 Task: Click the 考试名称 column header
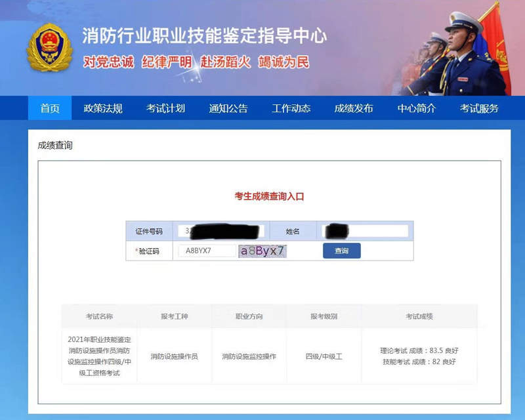point(99,316)
